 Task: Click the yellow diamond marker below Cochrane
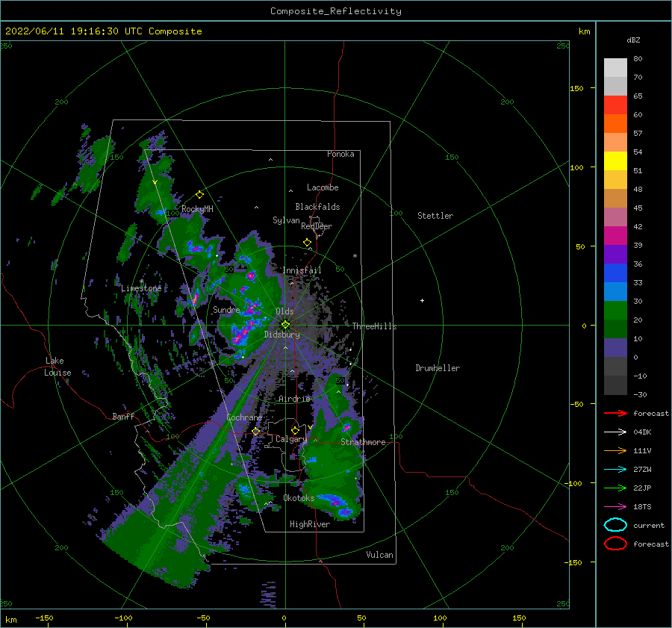[256, 432]
